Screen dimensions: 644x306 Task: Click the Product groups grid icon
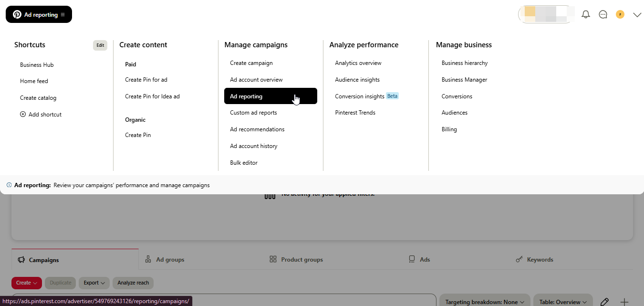273,259
